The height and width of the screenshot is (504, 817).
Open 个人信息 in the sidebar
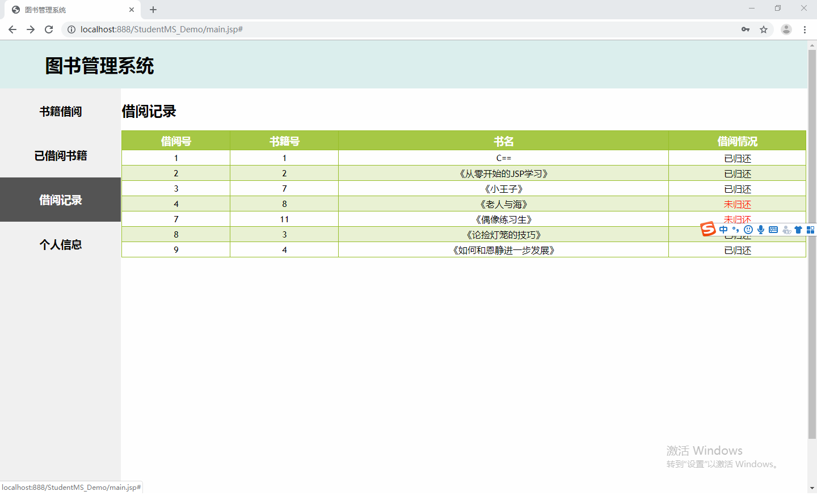pyautogui.click(x=60, y=244)
